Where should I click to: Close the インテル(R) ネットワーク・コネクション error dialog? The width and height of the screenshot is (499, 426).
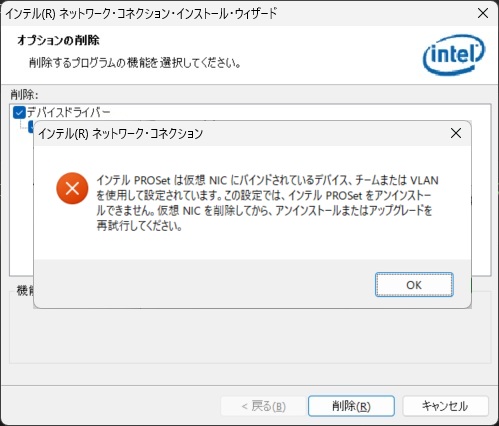(x=456, y=133)
